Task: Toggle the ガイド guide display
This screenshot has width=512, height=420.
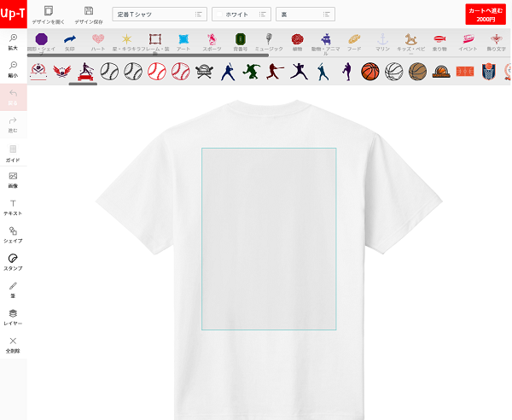Action: (13, 153)
